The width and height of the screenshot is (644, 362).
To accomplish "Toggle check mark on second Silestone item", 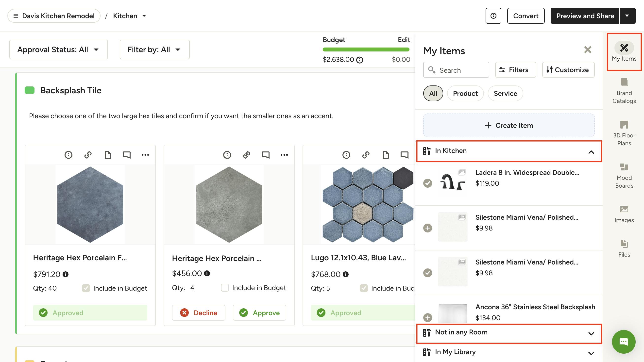I will click(x=427, y=273).
